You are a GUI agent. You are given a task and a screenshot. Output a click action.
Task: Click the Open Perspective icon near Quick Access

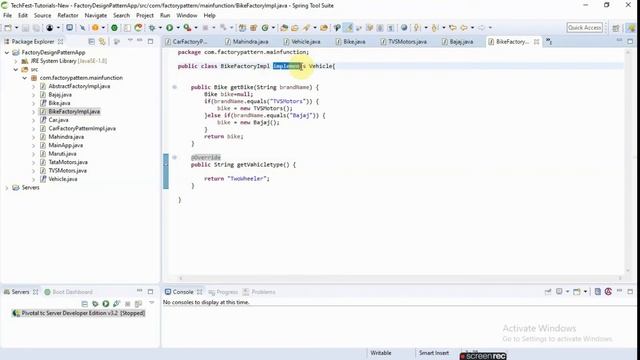(x=616, y=28)
